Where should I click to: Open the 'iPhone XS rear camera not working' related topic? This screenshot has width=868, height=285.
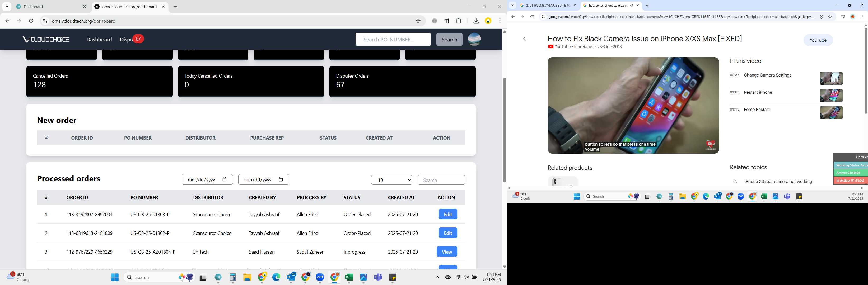[778, 182]
